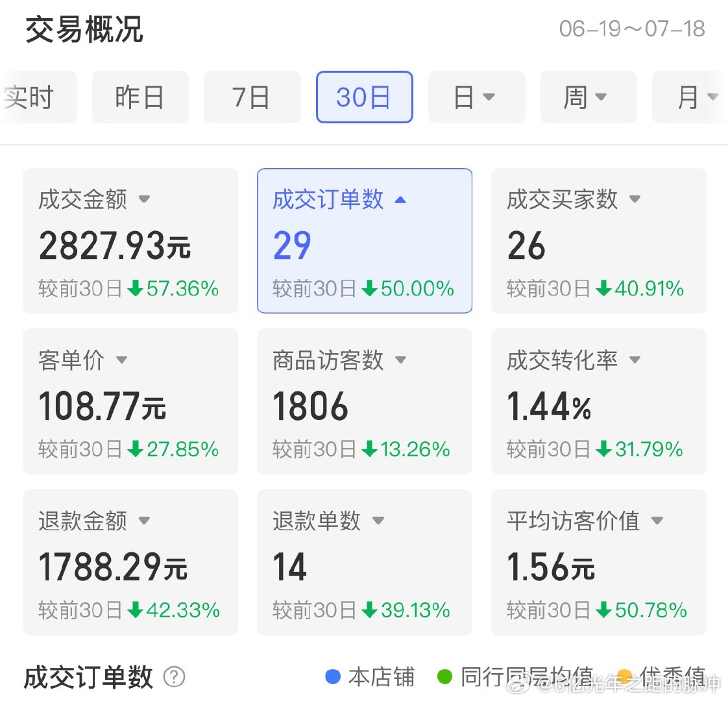Click the 50.78% decrease figure
The image size is (728, 701).
[651, 610]
